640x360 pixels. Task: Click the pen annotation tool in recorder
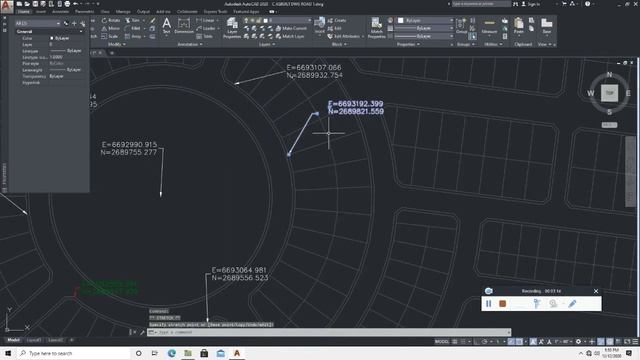click(x=572, y=304)
